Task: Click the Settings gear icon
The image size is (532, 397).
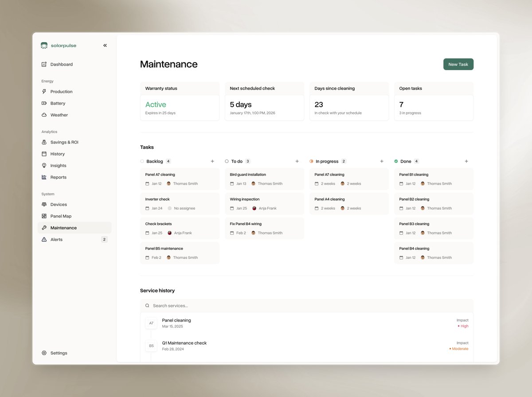Action: pyautogui.click(x=44, y=353)
